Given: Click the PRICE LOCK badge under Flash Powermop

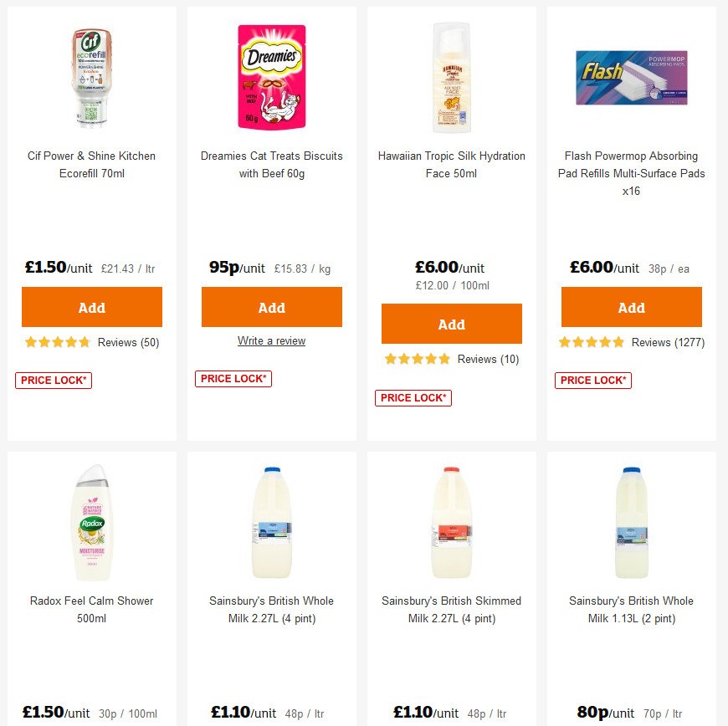Looking at the screenshot, I should (x=592, y=380).
